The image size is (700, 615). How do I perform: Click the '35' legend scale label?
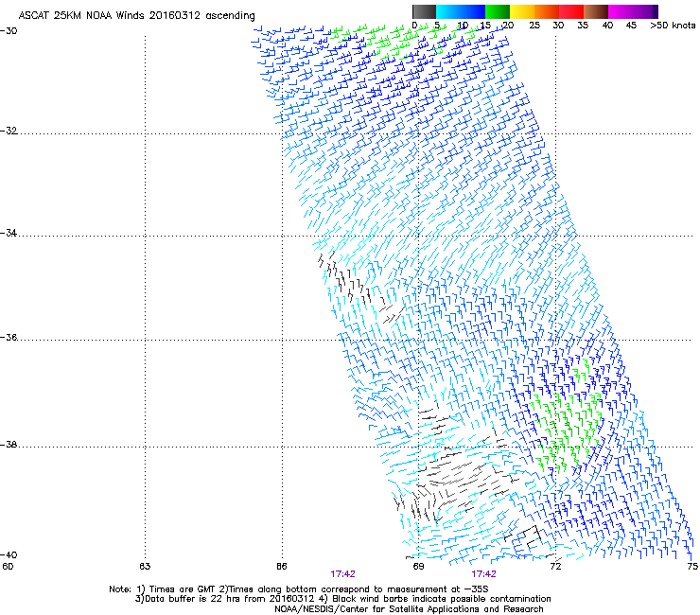(x=583, y=26)
